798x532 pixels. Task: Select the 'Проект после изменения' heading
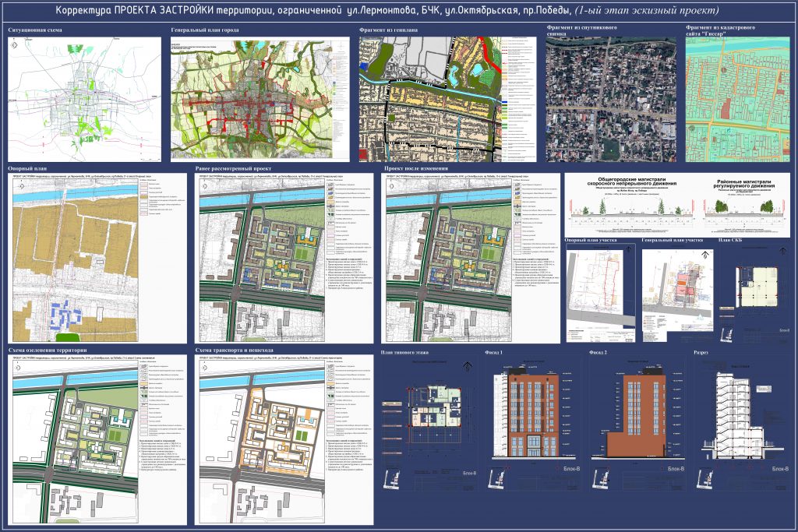416,168
